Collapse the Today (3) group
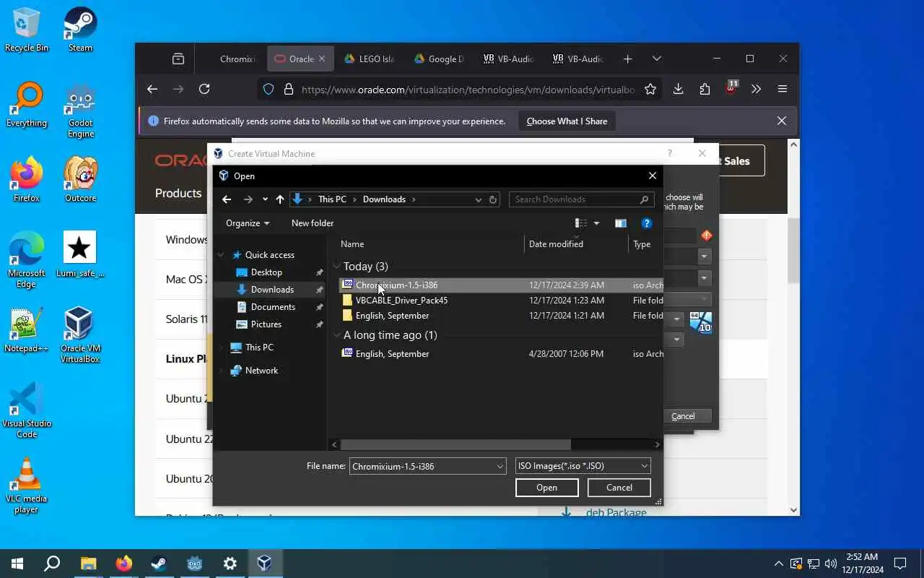924x578 pixels. (337, 267)
